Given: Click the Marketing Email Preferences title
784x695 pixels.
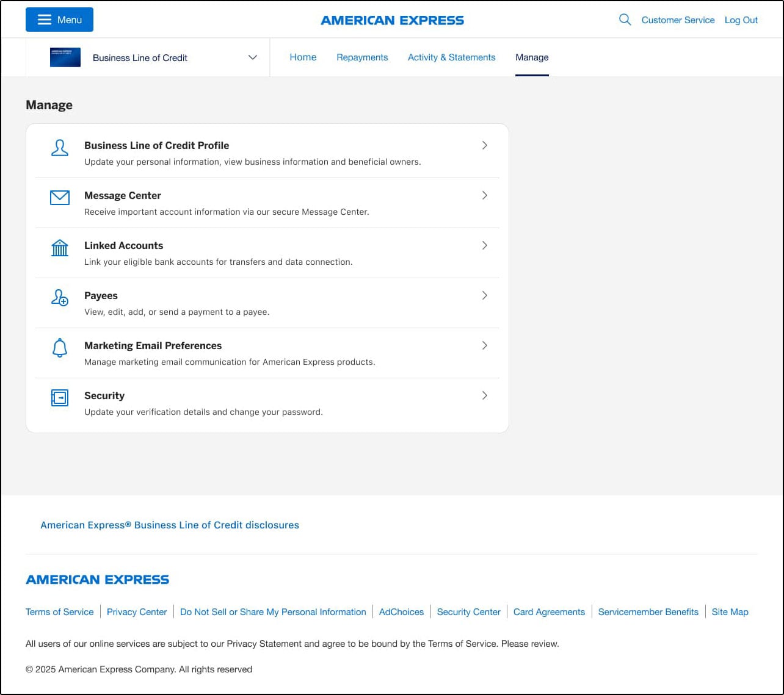Looking at the screenshot, I should click(x=153, y=345).
